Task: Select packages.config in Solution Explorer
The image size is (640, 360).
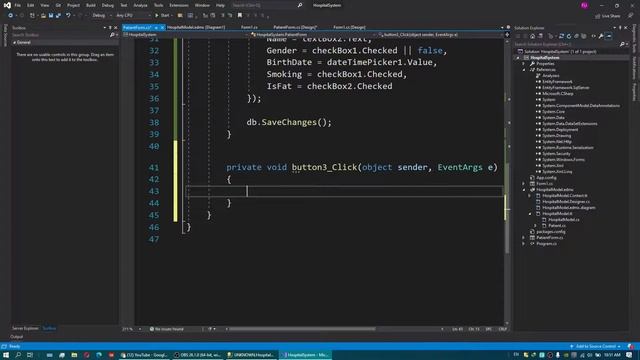Action: 551,232
